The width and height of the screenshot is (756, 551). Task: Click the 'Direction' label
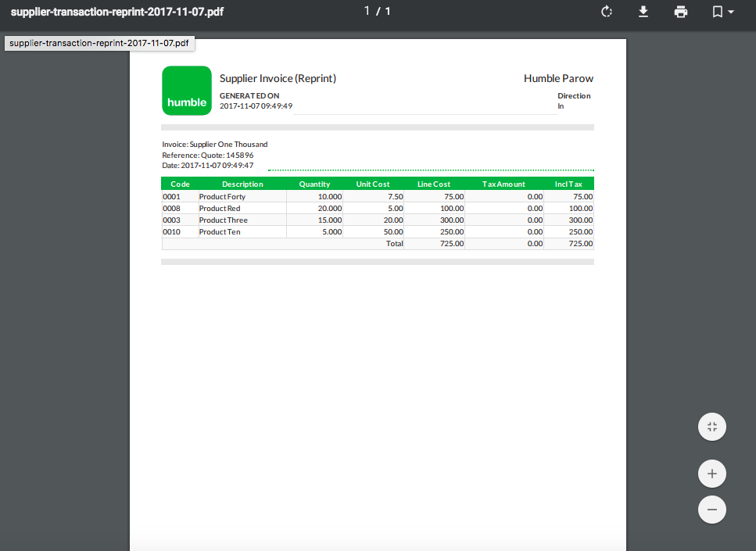pyautogui.click(x=574, y=96)
